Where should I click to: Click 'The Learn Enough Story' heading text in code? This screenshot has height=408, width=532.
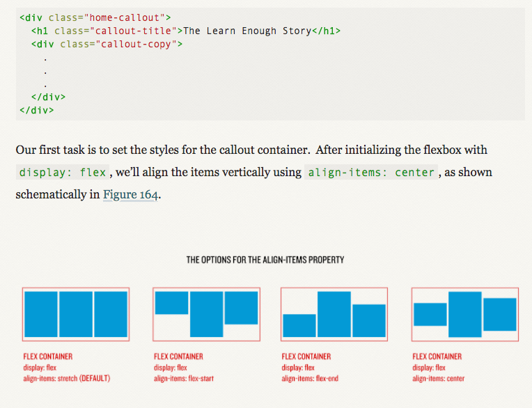pyautogui.click(x=247, y=31)
